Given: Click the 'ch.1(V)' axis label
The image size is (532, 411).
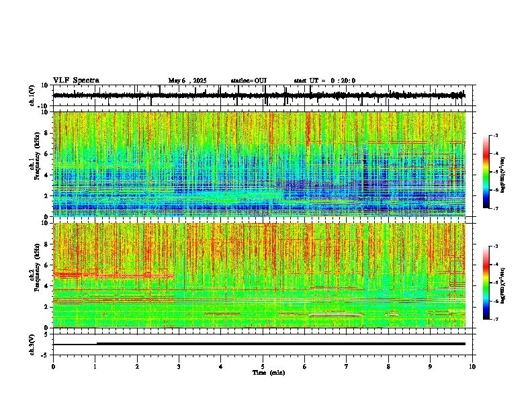Looking at the screenshot, I should pos(32,95).
